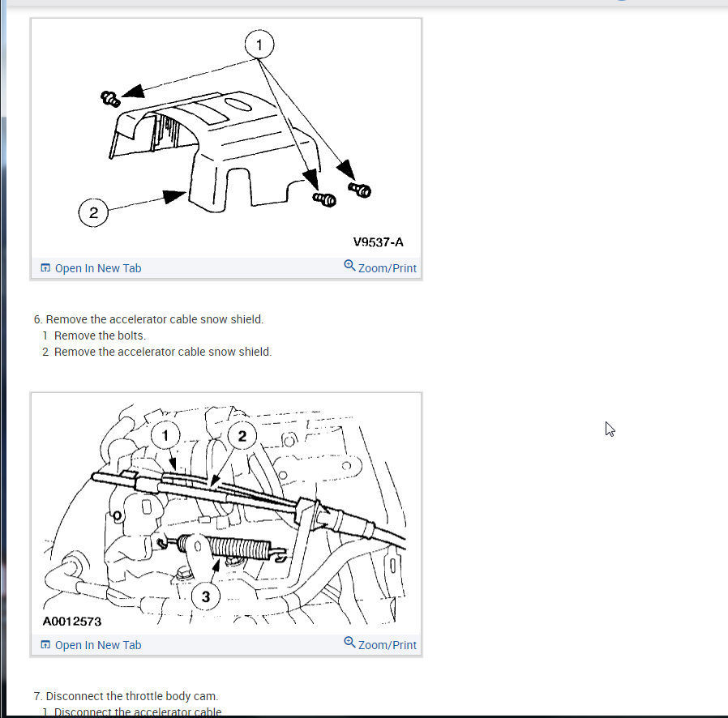Click the snow shield illustration V9537-A
728x718 pixels.
(x=226, y=139)
